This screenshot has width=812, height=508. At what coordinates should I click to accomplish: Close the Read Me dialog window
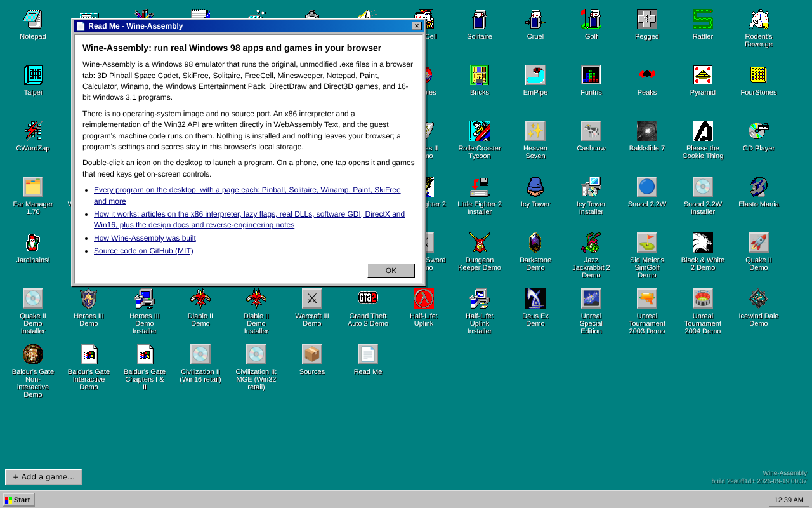coord(416,26)
